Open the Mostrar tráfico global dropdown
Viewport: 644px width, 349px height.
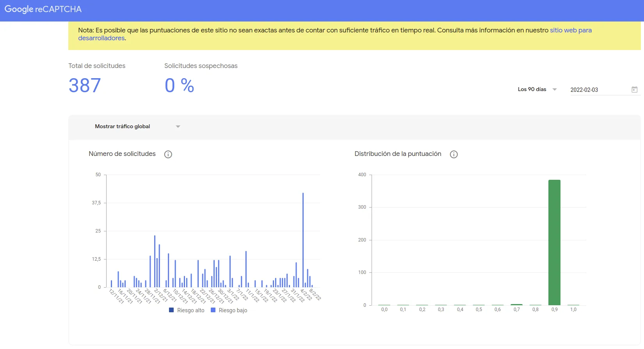(137, 127)
